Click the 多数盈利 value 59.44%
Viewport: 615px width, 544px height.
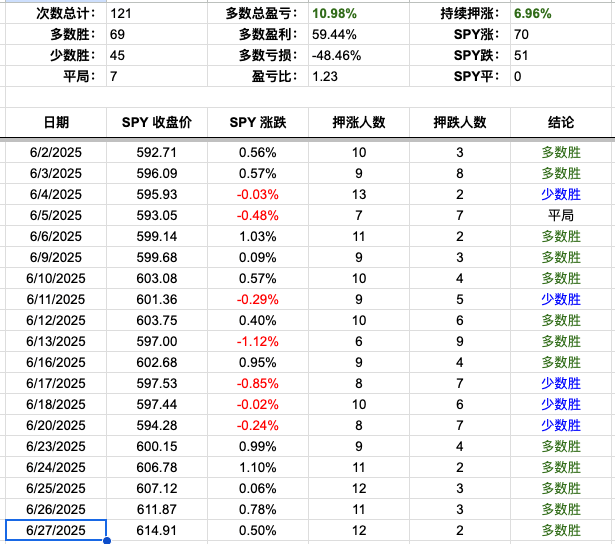tap(334, 35)
